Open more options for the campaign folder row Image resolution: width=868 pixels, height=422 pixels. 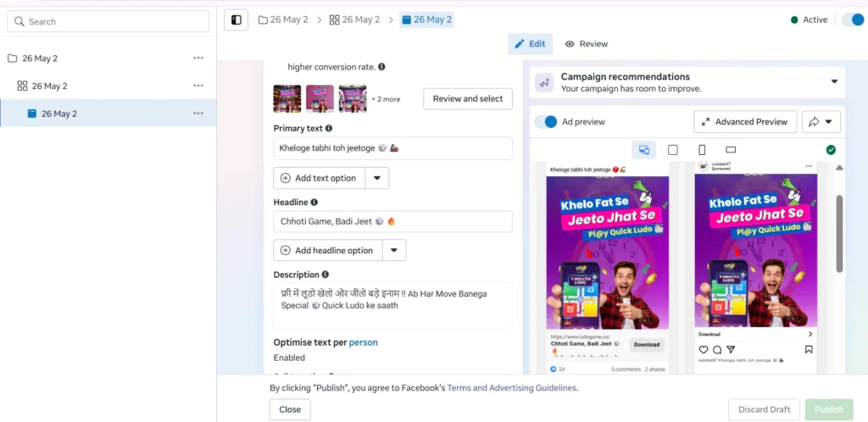click(x=198, y=58)
